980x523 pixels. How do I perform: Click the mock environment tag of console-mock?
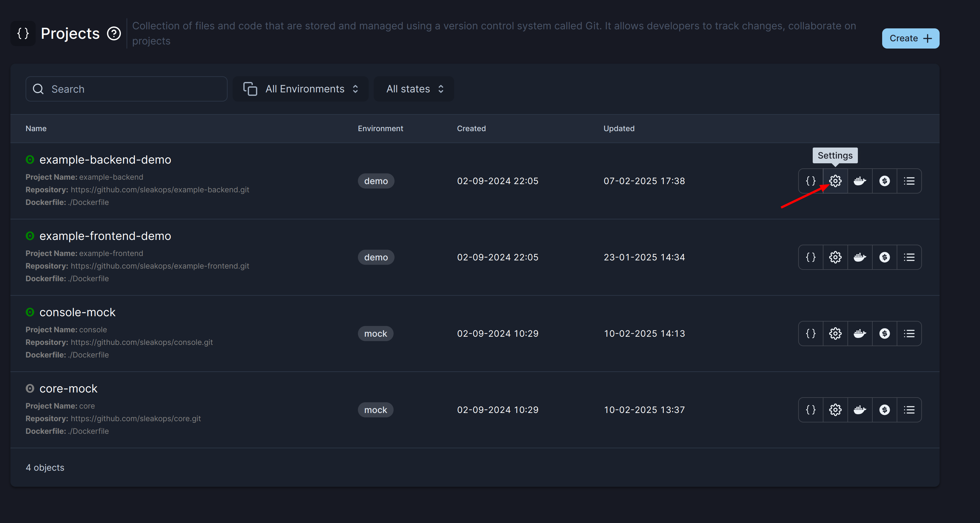(x=376, y=333)
